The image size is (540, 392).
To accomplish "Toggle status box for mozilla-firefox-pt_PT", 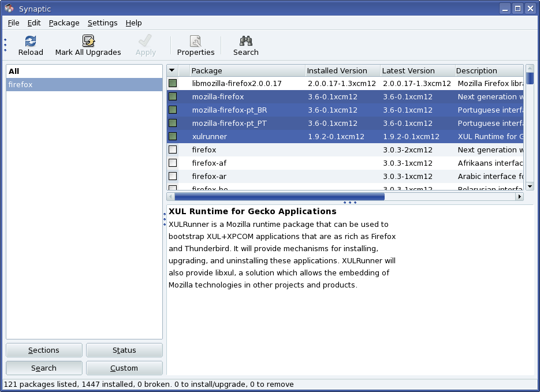I will (173, 123).
